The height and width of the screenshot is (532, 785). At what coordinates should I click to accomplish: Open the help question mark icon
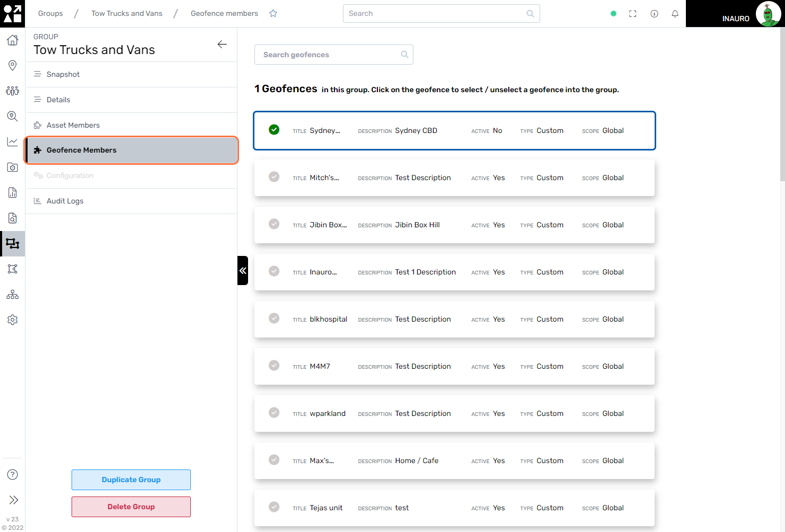(x=13, y=474)
